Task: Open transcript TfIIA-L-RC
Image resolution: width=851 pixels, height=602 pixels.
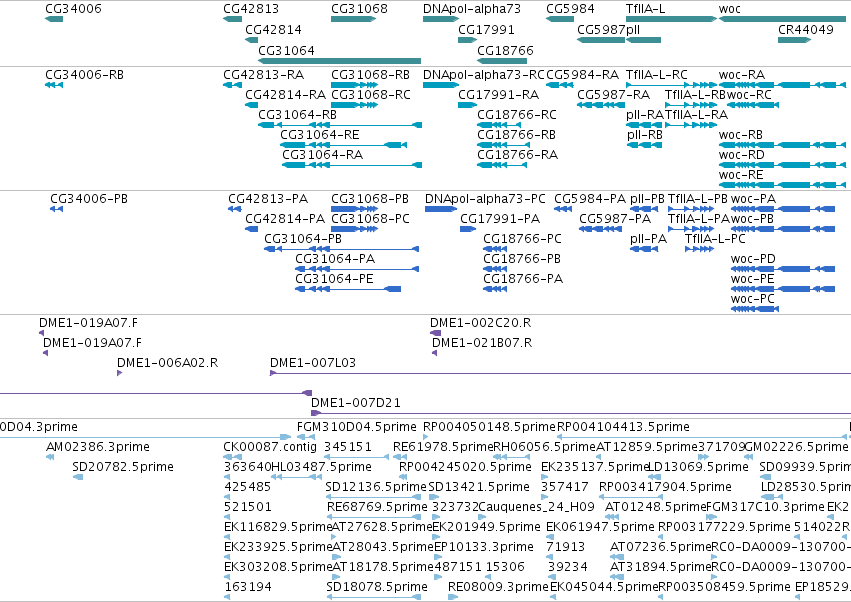Action: point(657,75)
